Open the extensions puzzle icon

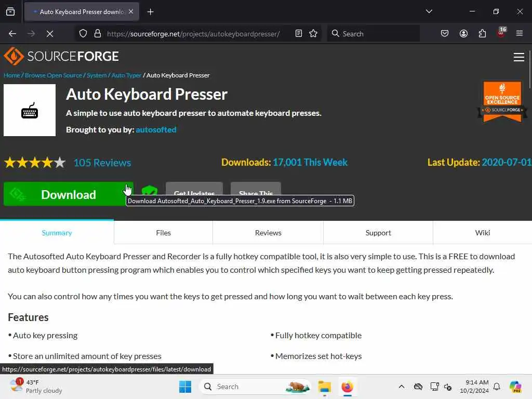pos(482,34)
